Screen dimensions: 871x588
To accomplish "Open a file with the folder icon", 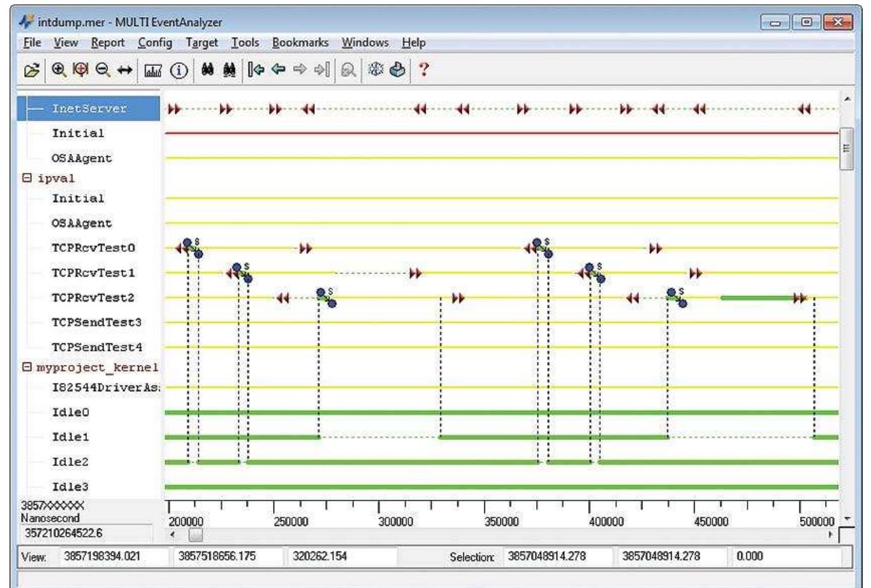I will [x=31, y=70].
